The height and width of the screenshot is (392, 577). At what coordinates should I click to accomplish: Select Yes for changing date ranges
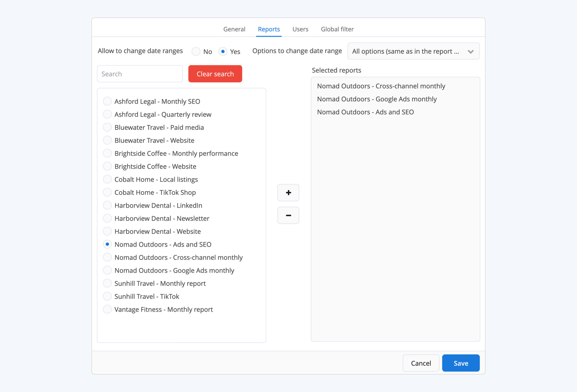pos(223,51)
